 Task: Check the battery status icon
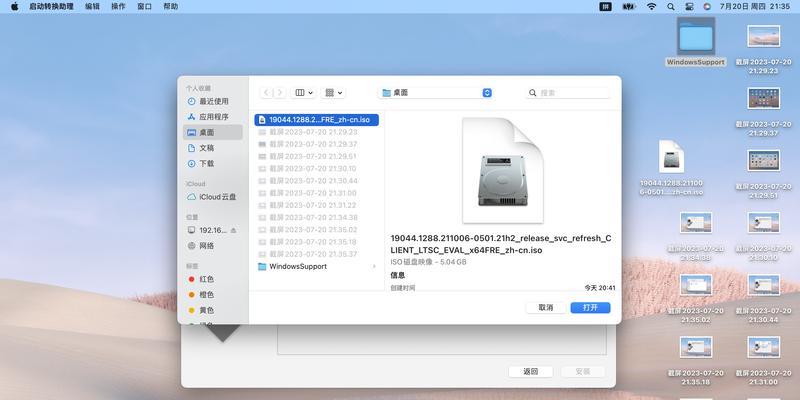pyautogui.click(x=629, y=7)
